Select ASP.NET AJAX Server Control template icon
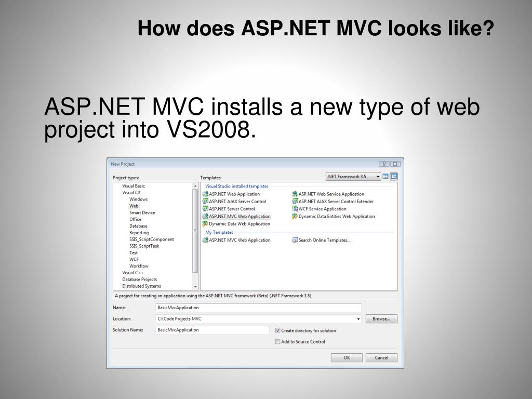 coord(205,202)
